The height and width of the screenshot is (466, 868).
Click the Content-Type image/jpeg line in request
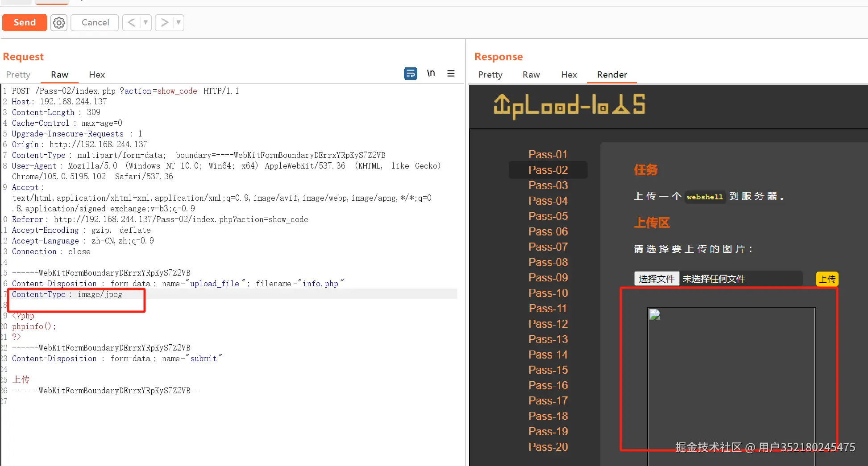(x=67, y=294)
